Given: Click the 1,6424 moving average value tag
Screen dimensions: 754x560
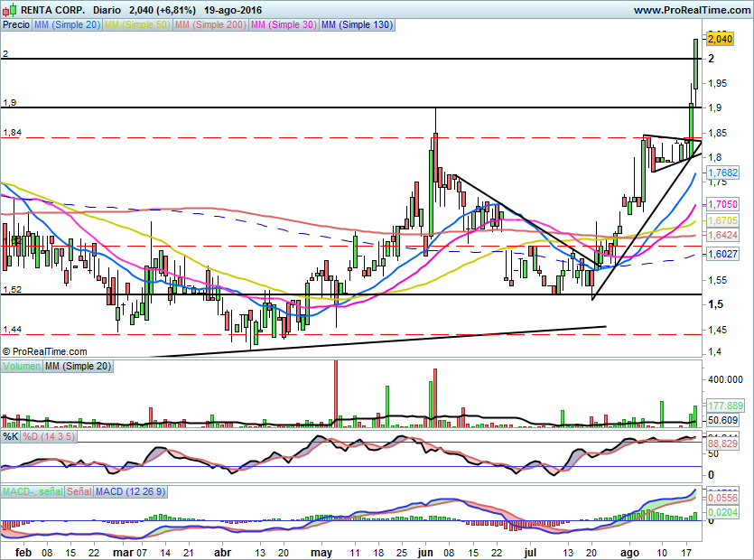Looking at the screenshot, I should click(722, 235).
